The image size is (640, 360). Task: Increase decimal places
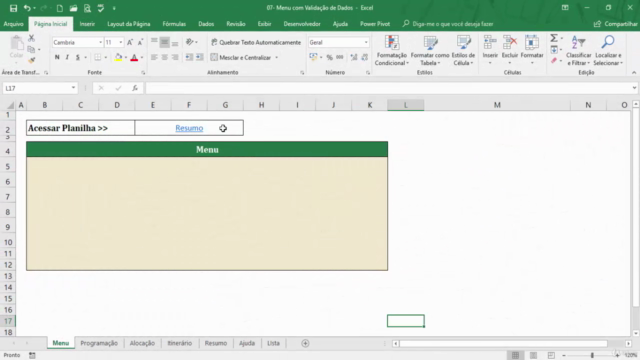(x=354, y=58)
